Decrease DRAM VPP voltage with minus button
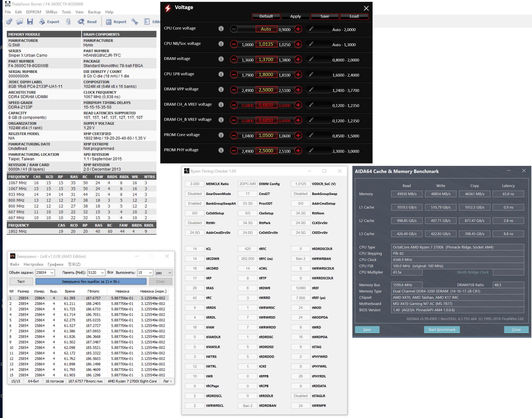Screen dimensions: 532x418 coord(234,90)
